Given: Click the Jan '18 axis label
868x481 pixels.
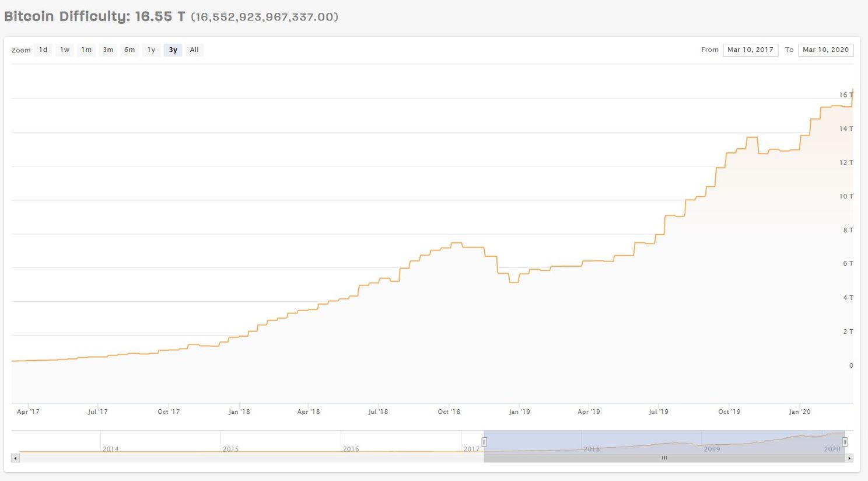Looking at the screenshot, I should tap(239, 412).
